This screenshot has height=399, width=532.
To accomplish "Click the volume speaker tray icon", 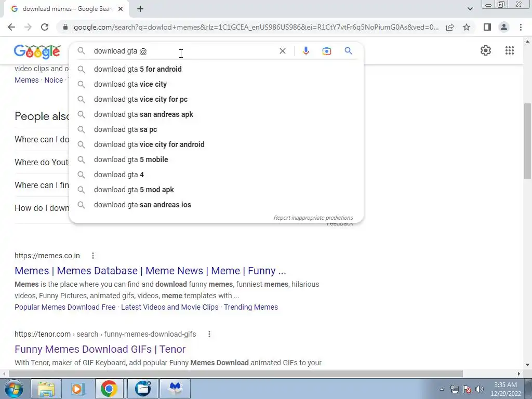I will (x=480, y=389).
